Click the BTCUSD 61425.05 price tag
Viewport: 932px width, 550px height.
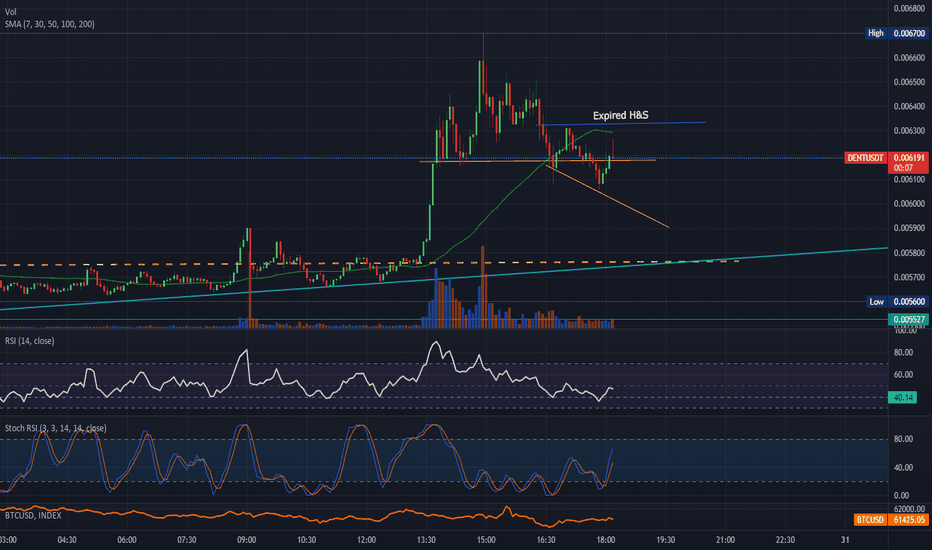point(891,520)
